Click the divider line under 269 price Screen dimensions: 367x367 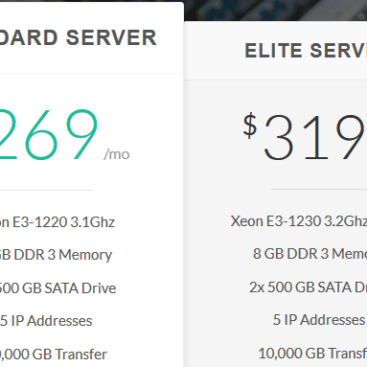[x=47, y=190]
